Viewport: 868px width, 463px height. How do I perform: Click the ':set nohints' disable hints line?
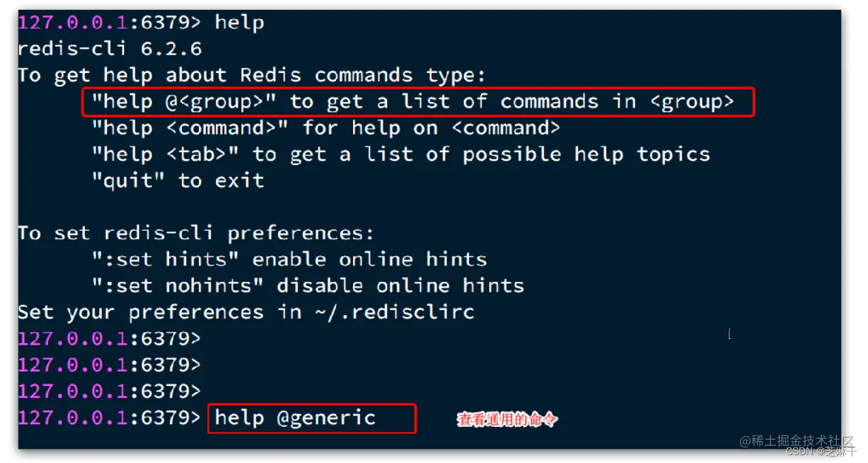(x=308, y=286)
